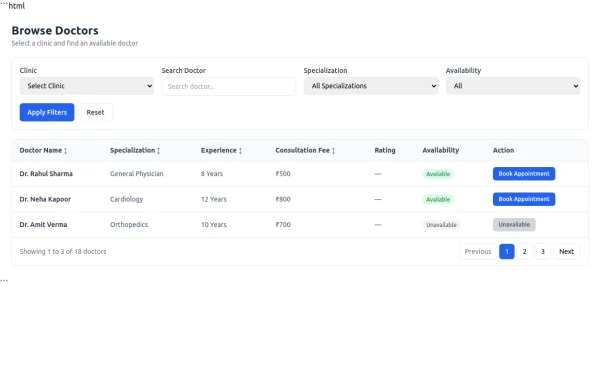600x384 pixels.
Task: Open the Availability dropdown set to All
Action: [x=513, y=86]
